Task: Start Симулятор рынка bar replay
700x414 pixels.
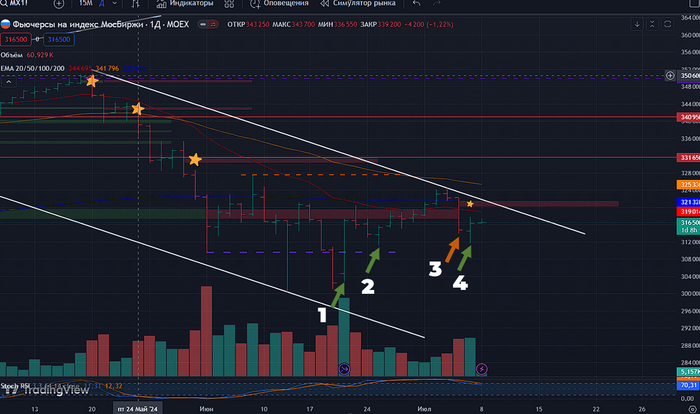Action: click(x=358, y=3)
